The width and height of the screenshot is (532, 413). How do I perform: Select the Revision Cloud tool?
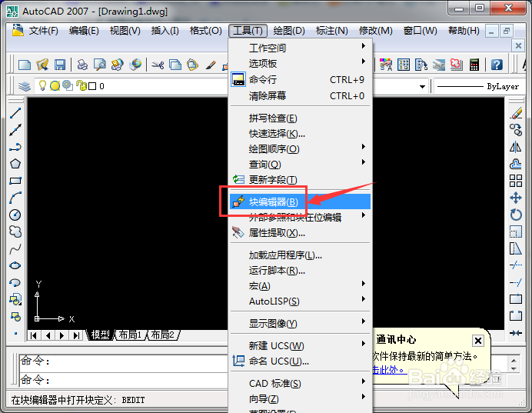[15, 231]
